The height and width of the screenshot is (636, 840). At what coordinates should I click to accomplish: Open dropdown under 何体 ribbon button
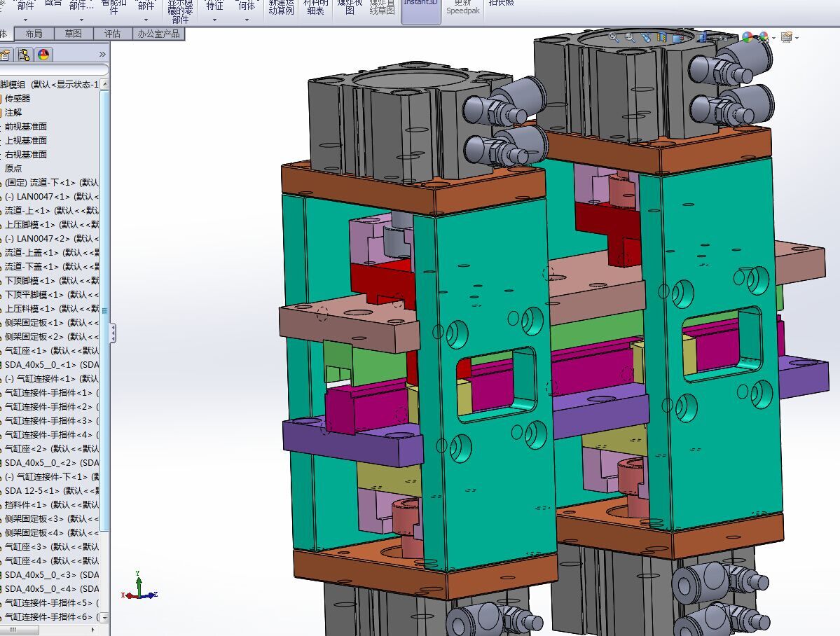(x=247, y=20)
